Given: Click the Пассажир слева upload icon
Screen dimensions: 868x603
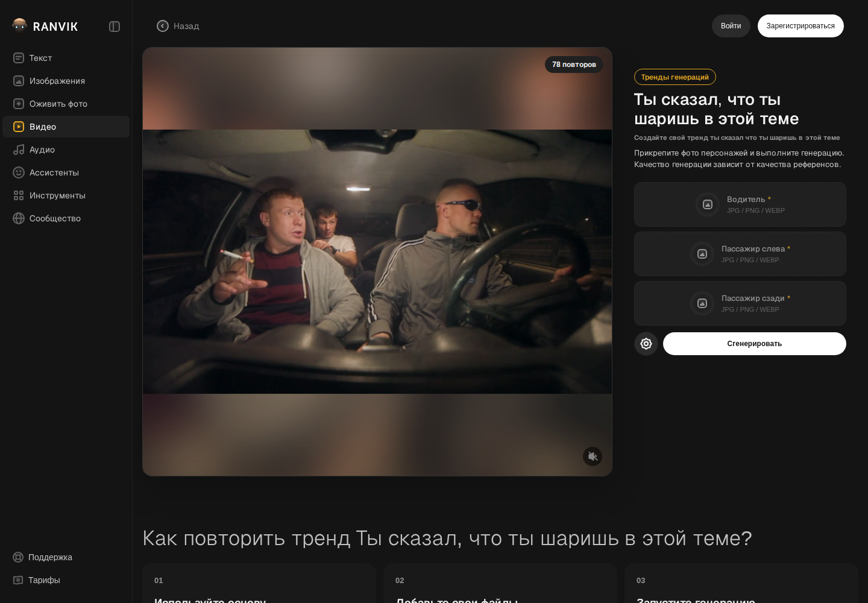Looking at the screenshot, I should pyautogui.click(x=702, y=254).
